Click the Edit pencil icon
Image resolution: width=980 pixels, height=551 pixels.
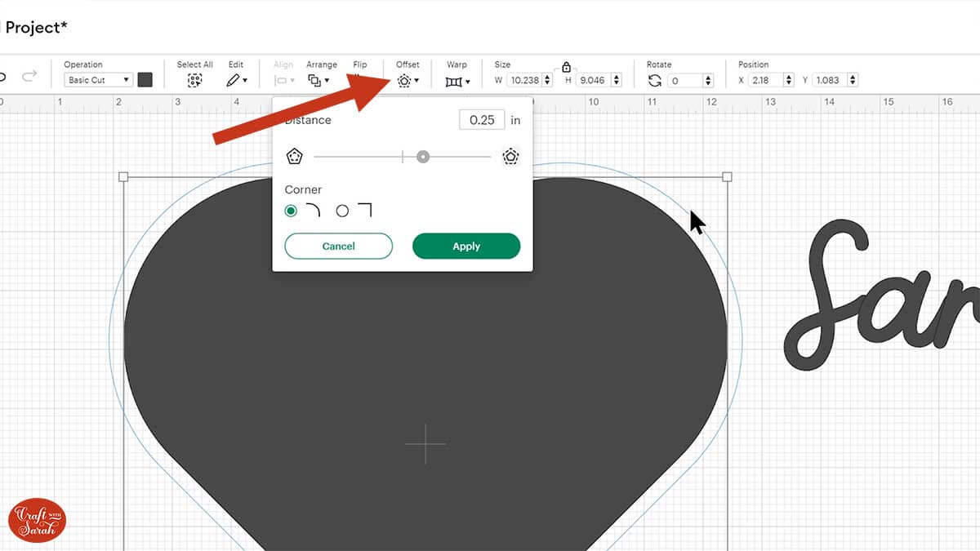click(x=233, y=79)
